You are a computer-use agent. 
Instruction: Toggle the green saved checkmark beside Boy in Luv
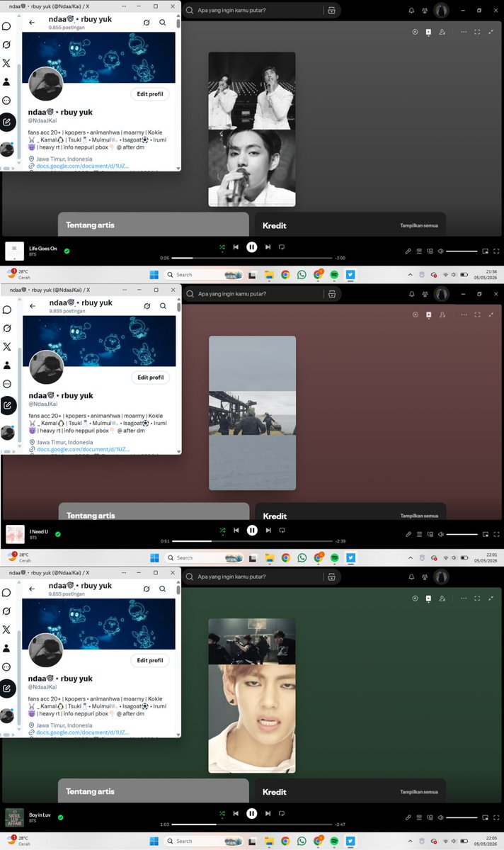[61, 817]
